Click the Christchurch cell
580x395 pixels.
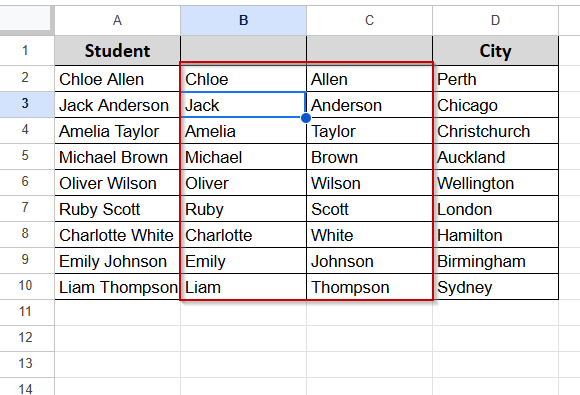point(495,131)
